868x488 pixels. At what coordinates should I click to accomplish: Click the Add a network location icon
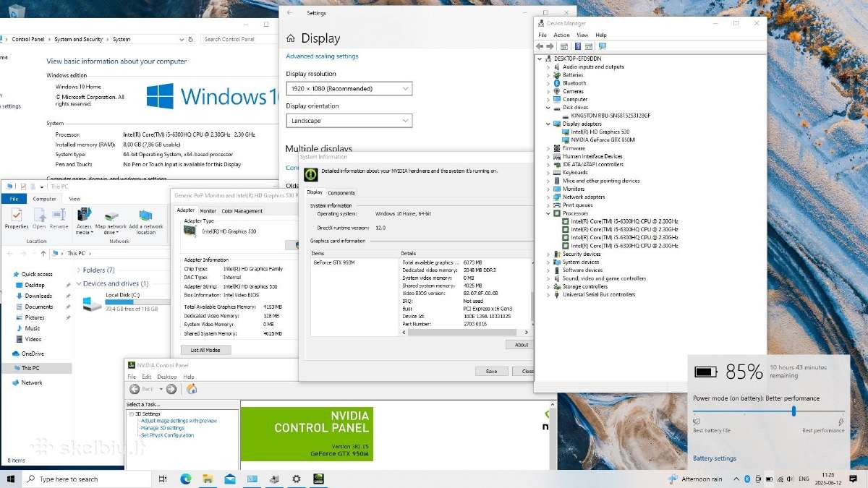(145, 215)
